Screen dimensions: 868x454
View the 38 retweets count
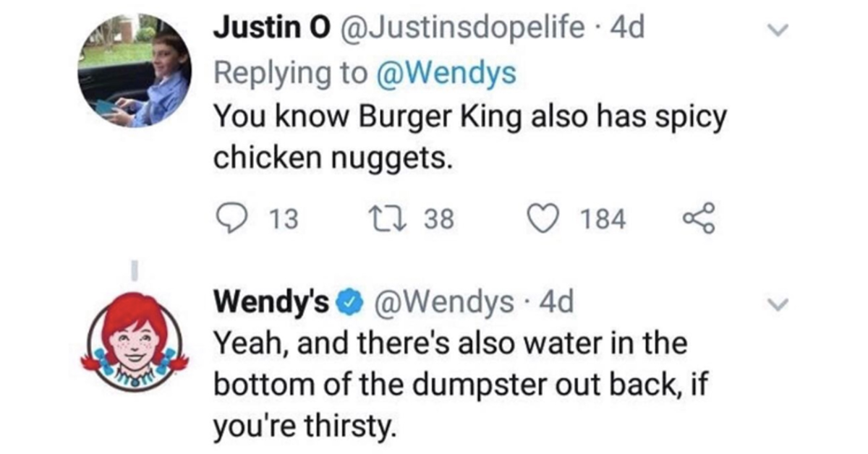point(438,219)
